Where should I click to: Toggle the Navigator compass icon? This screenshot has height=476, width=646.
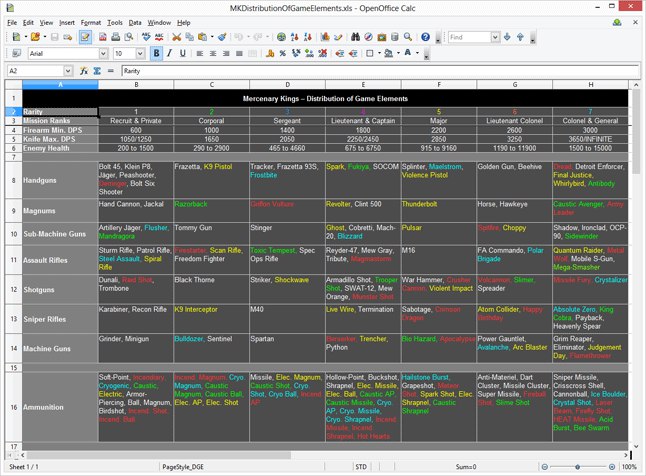(x=369, y=37)
